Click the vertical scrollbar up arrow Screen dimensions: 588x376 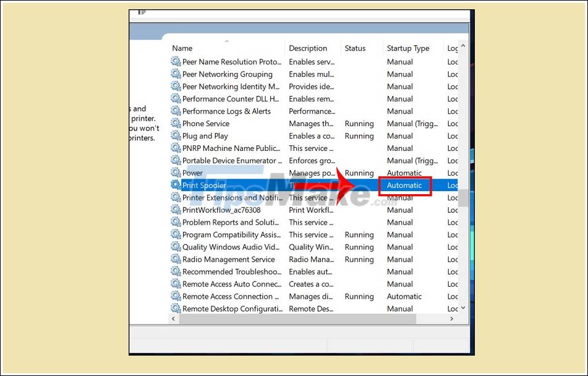(x=462, y=46)
